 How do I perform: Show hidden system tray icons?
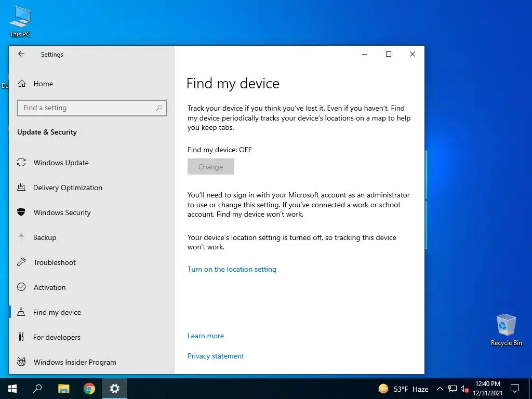click(440, 389)
